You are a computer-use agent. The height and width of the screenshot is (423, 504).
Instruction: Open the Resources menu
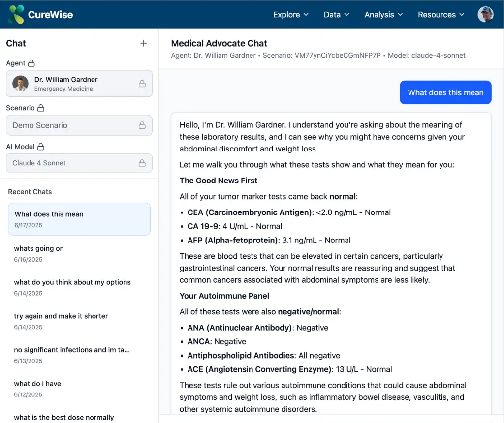pyautogui.click(x=441, y=15)
